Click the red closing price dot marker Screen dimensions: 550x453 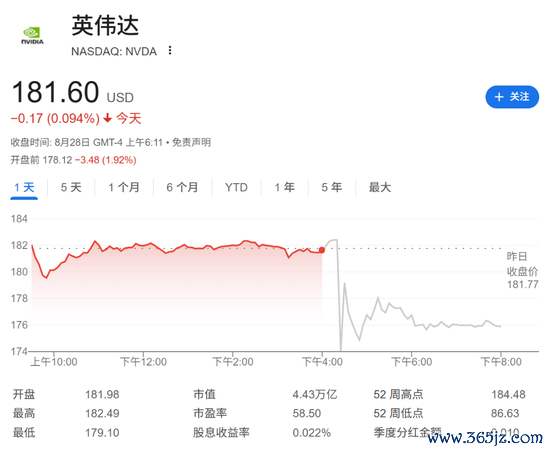tap(322, 250)
